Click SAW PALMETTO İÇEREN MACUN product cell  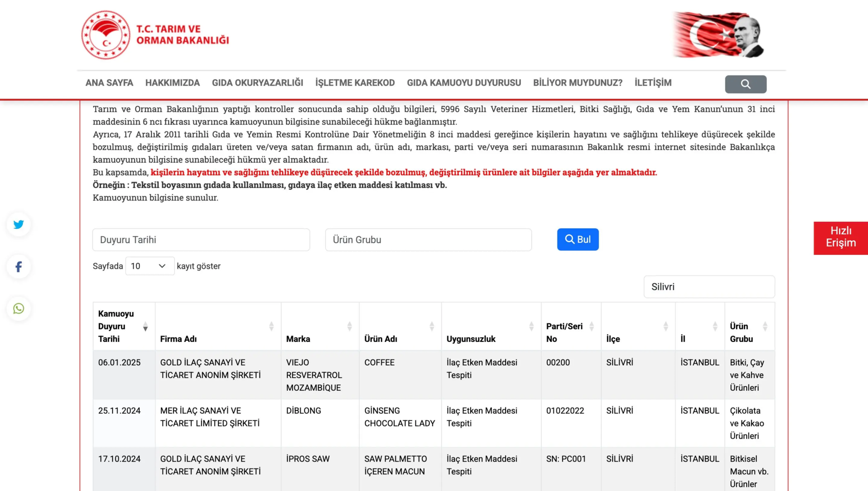pos(400,470)
